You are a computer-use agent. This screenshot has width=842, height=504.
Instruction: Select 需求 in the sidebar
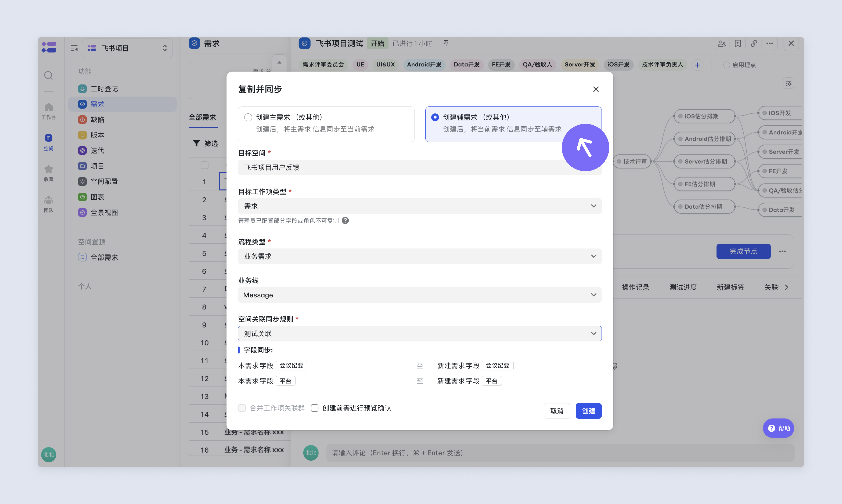(x=122, y=104)
